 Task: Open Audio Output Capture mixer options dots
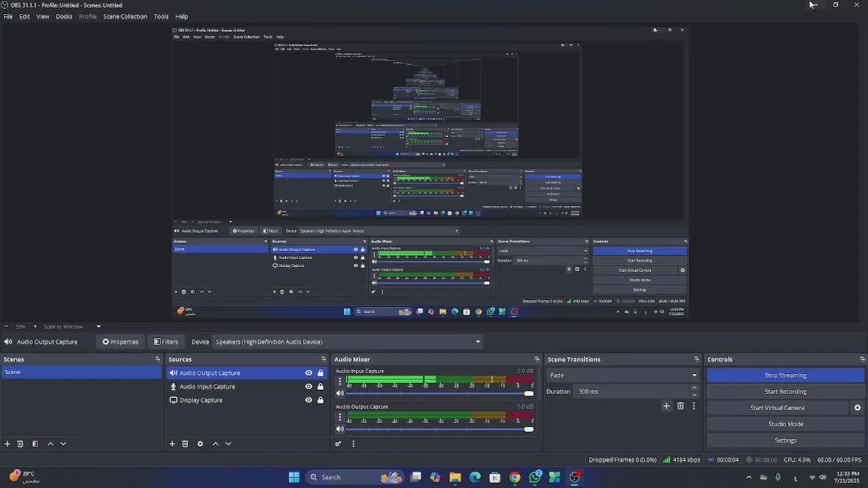point(340,418)
